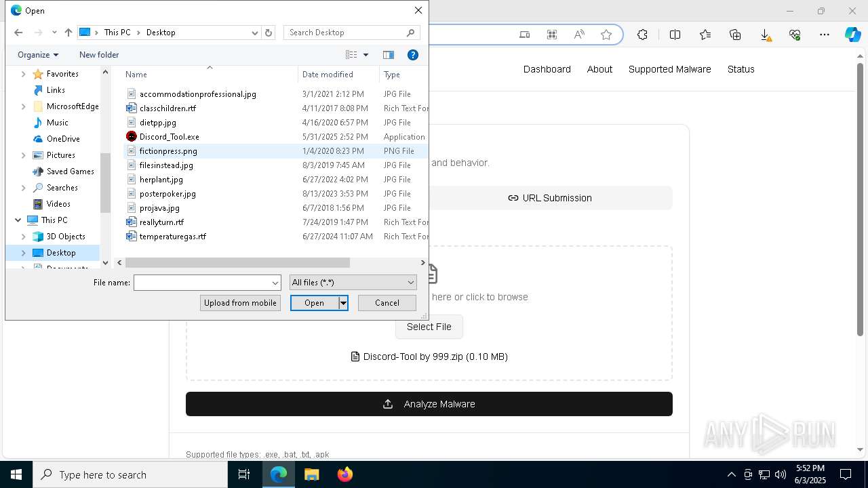This screenshot has height=488, width=868.
Task: Confirm with the Open button
Action: (315, 303)
